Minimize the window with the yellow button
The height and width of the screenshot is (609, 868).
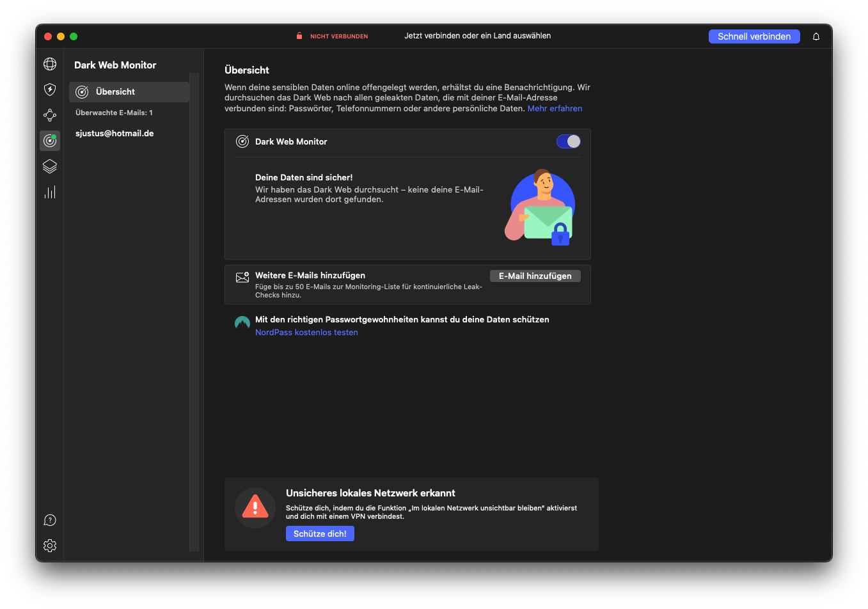click(x=61, y=36)
